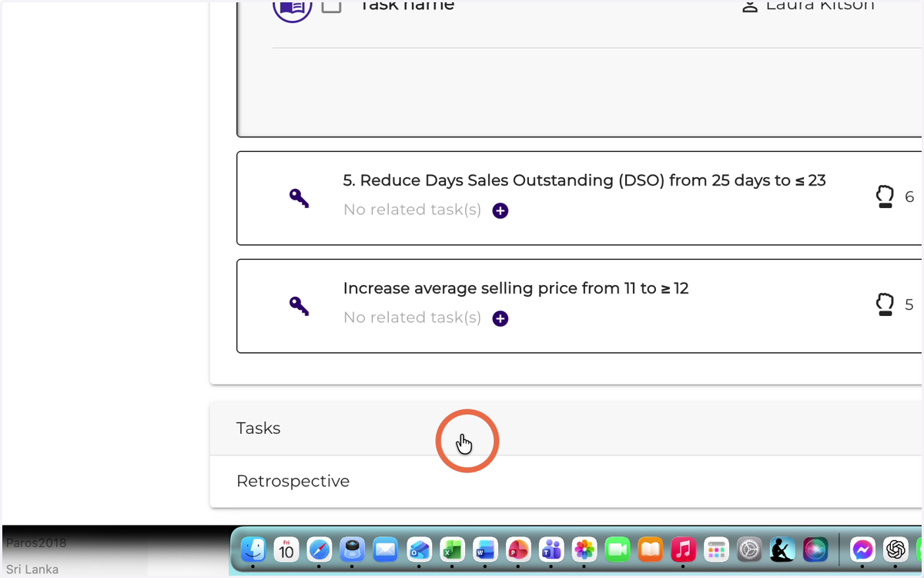Viewport: 924px width, 578px height.
Task: Select Sri Lanka item on desktop
Action: coord(32,570)
